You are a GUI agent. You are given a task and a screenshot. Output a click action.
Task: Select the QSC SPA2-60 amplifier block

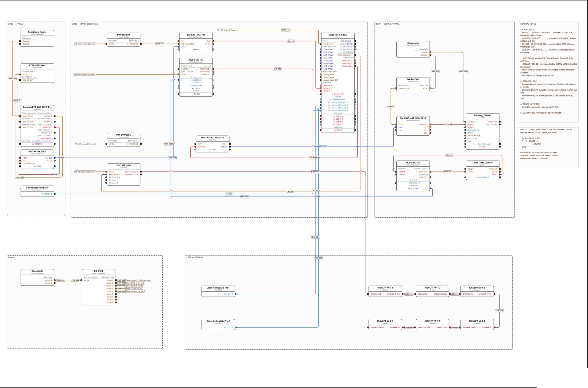coord(123,174)
